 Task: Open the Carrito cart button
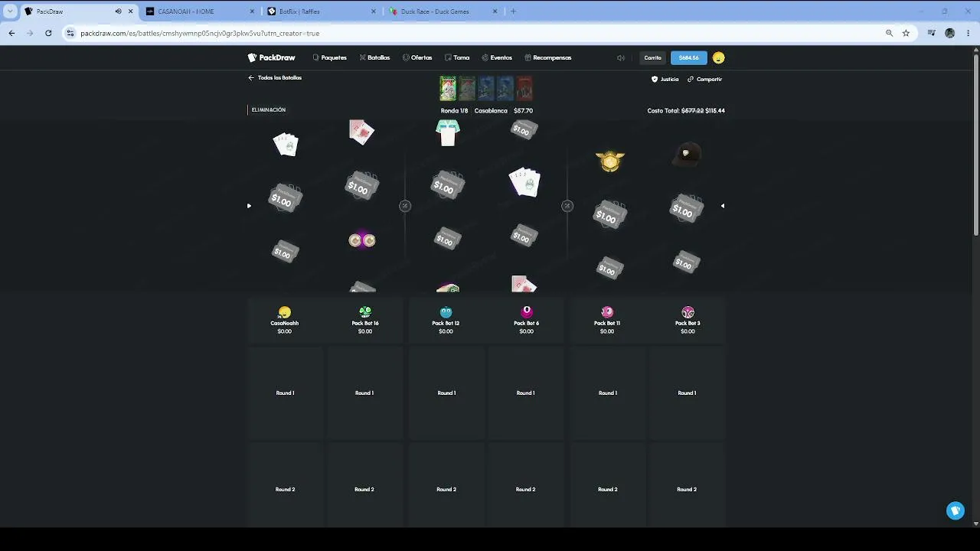tap(652, 57)
